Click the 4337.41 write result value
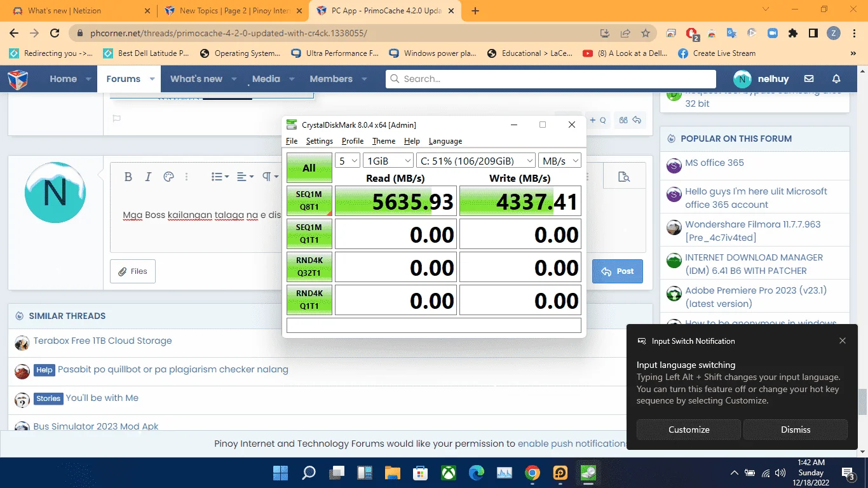This screenshot has height=488, width=868. coord(520,201)
